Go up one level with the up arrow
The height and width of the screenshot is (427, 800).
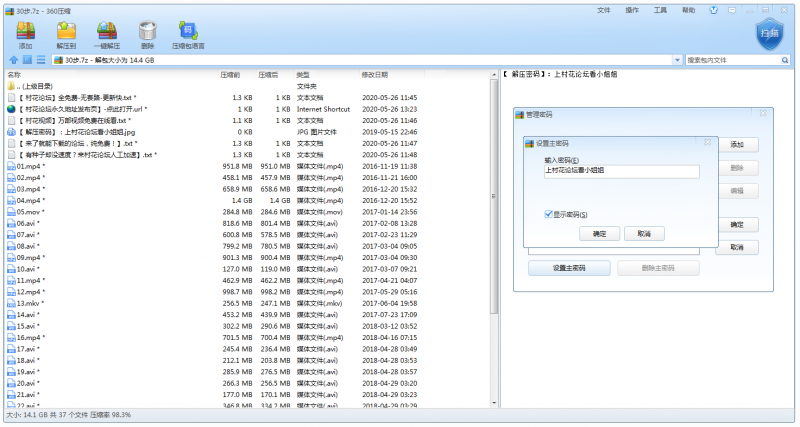point(12,60)
